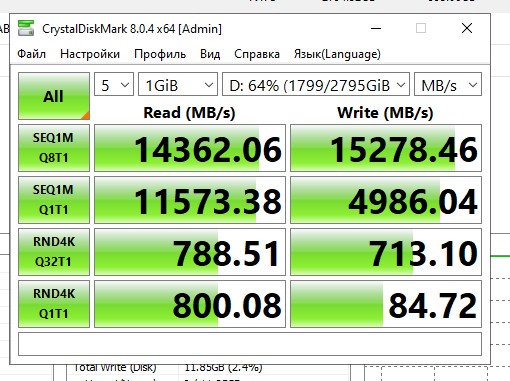Open the Файл menu

31,54
